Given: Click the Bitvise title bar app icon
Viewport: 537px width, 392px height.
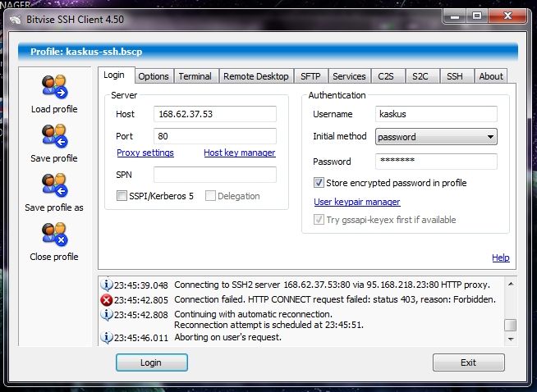Looking at the screenshot, I should pos(16,20).
